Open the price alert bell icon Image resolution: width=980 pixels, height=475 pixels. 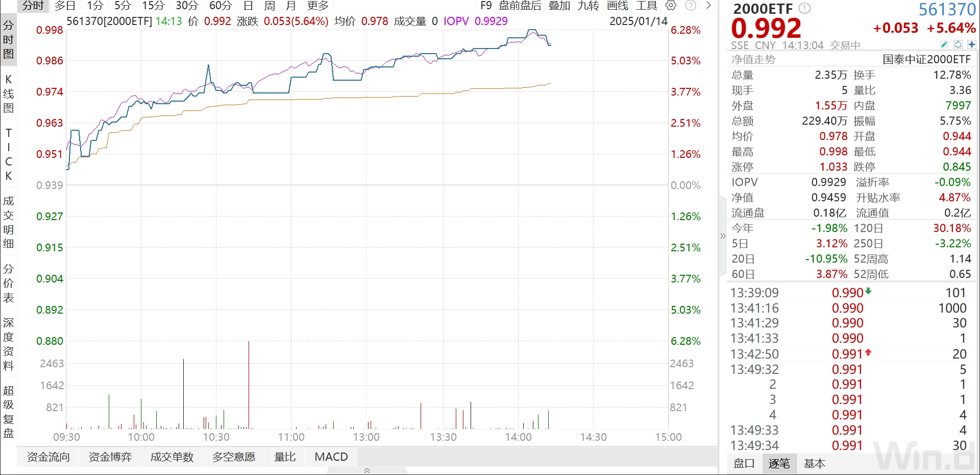coord(958,44)
